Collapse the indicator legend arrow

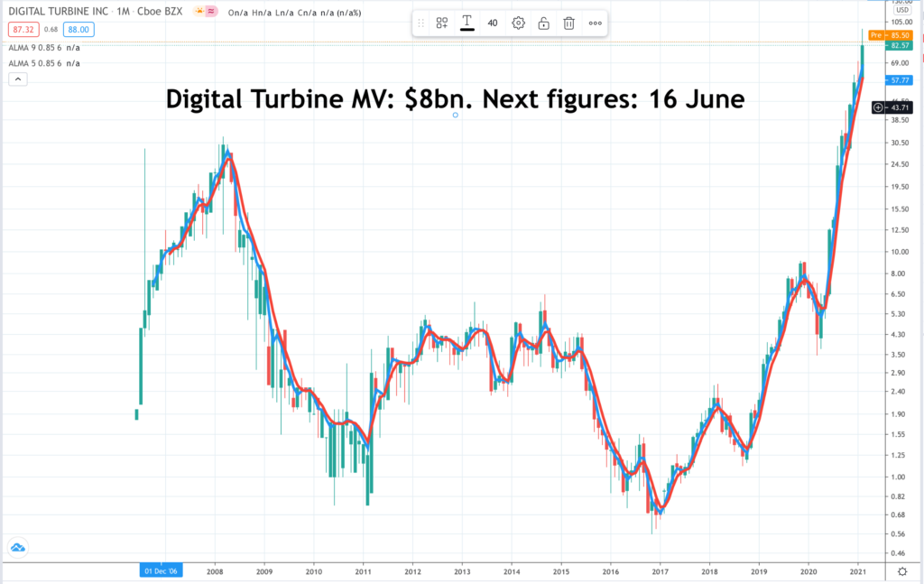(x=18, y=79)
